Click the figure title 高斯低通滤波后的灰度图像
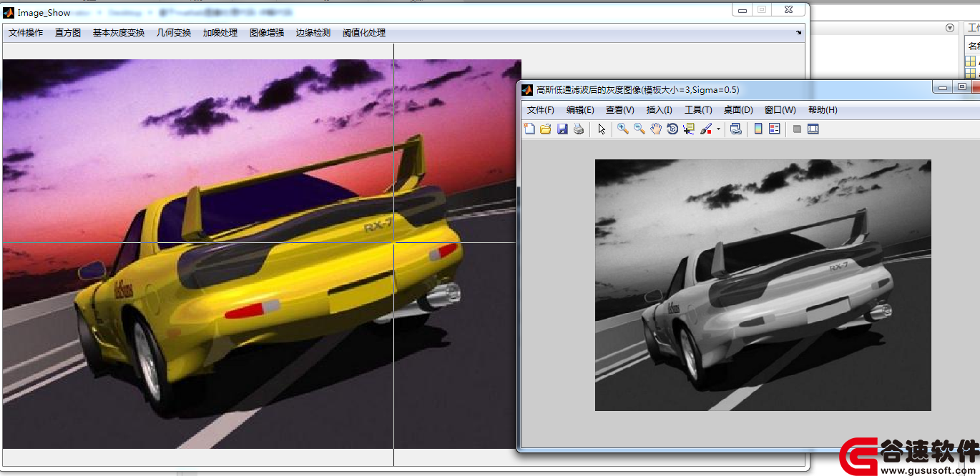Viewport: 980px width, 476px height. click(638, 90)
